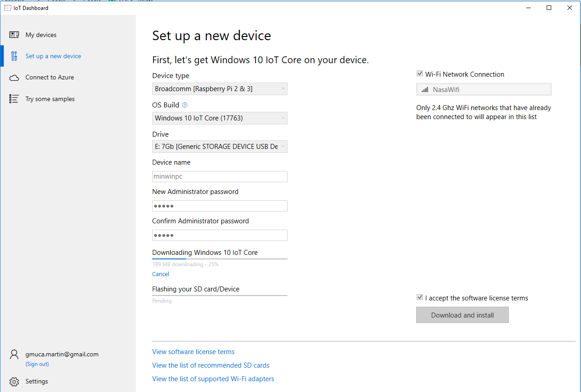Image resolution: width=581 pixels, height=392 pixels.
Task: View the list of supported Wi-Fi adapters
Action: [213, 379]
